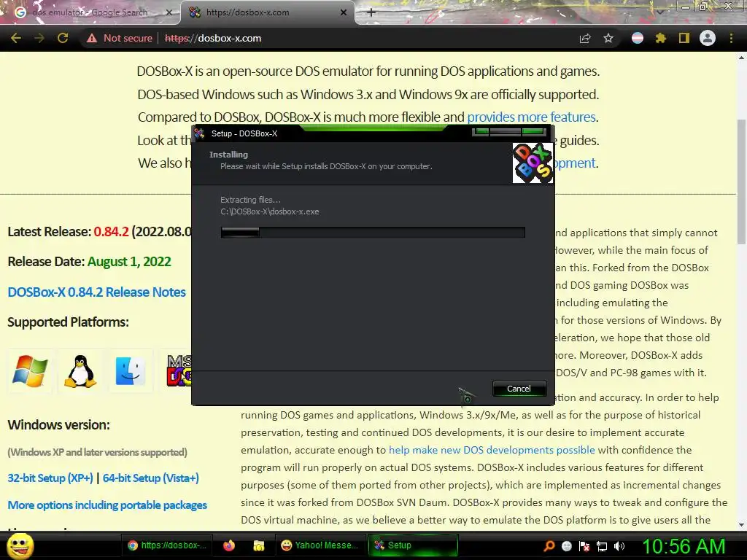Open the 'provides more features' link
The width and height of the screenshot is (747, 560).
[531, 117]
